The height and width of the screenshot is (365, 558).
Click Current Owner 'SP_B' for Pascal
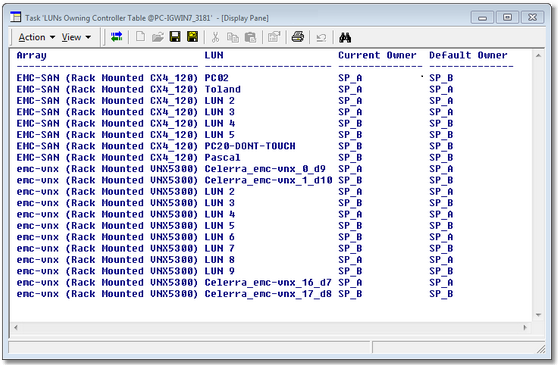click(350, 158)
